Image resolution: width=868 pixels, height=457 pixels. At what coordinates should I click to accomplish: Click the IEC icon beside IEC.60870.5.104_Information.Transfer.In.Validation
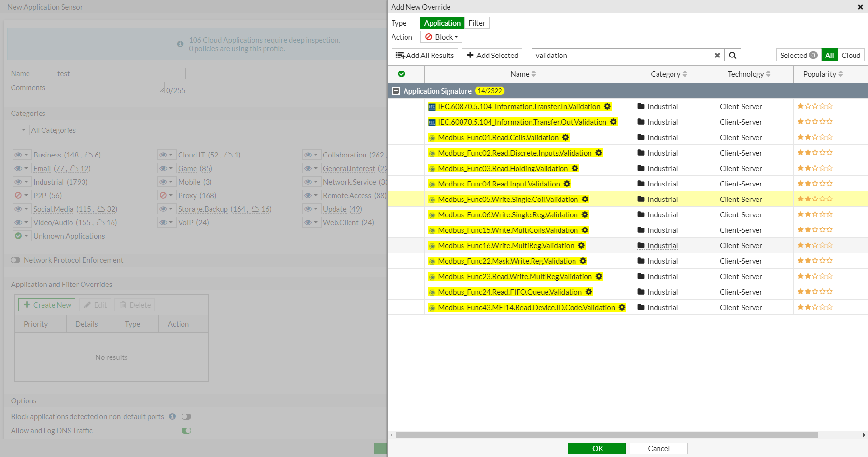[x=431, y=106]
